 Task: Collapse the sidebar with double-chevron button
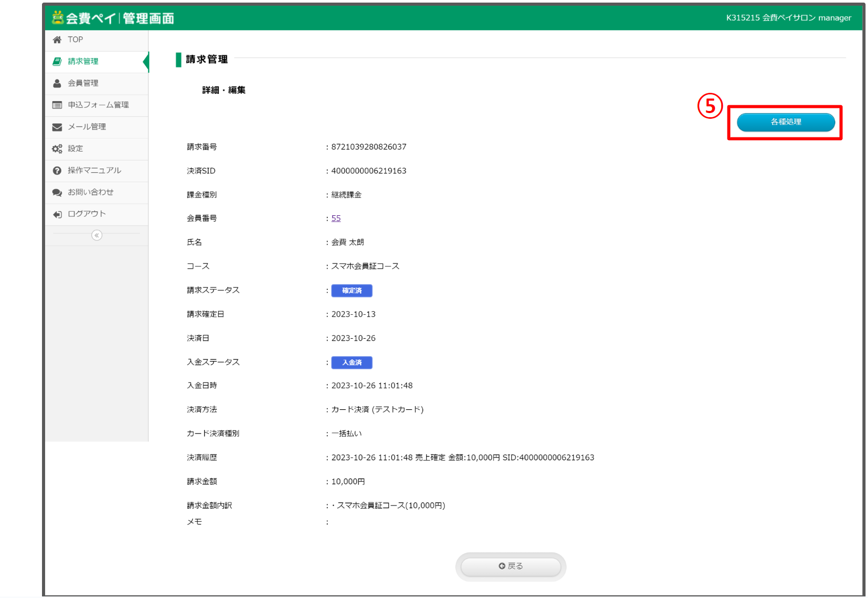coord(96,235)
